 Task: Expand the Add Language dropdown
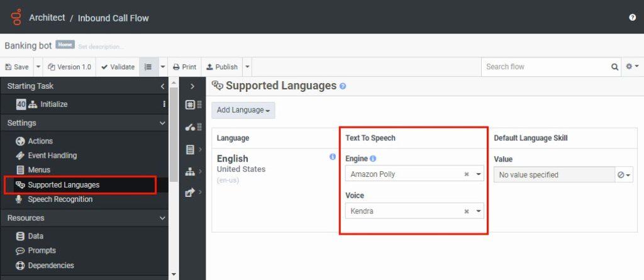(x=243, y=110)
